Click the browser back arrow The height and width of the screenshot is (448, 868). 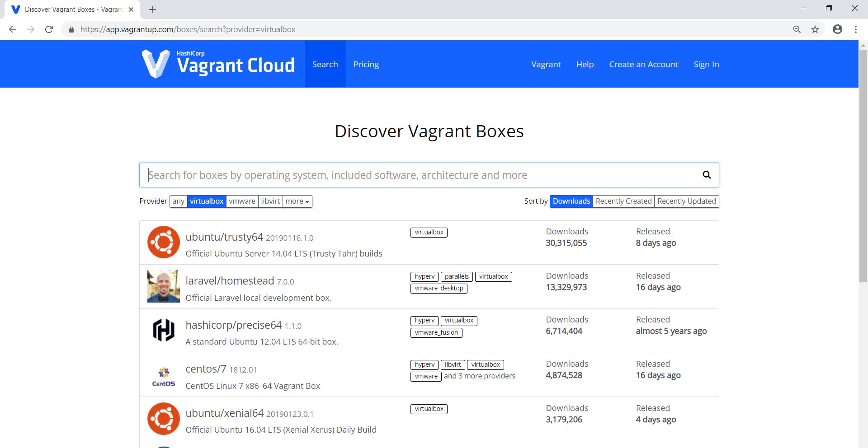click(13, 29)
